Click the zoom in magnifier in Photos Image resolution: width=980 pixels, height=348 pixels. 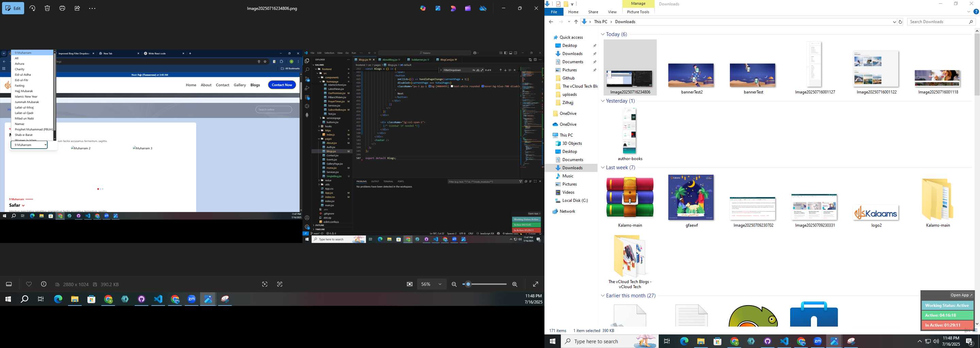(x=515, y=284)
